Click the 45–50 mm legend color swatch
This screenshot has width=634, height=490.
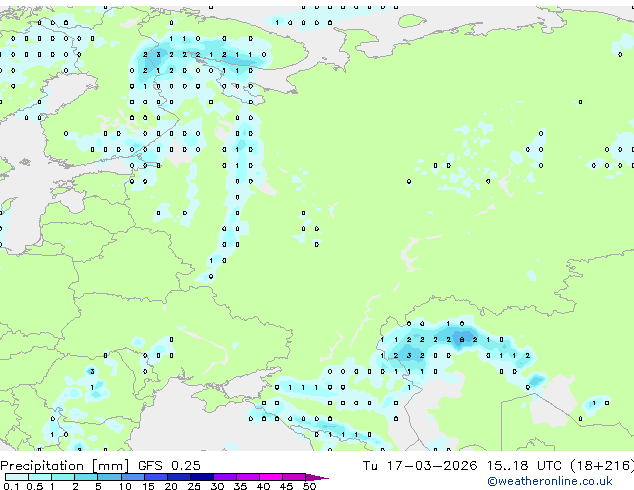point(294,477)
